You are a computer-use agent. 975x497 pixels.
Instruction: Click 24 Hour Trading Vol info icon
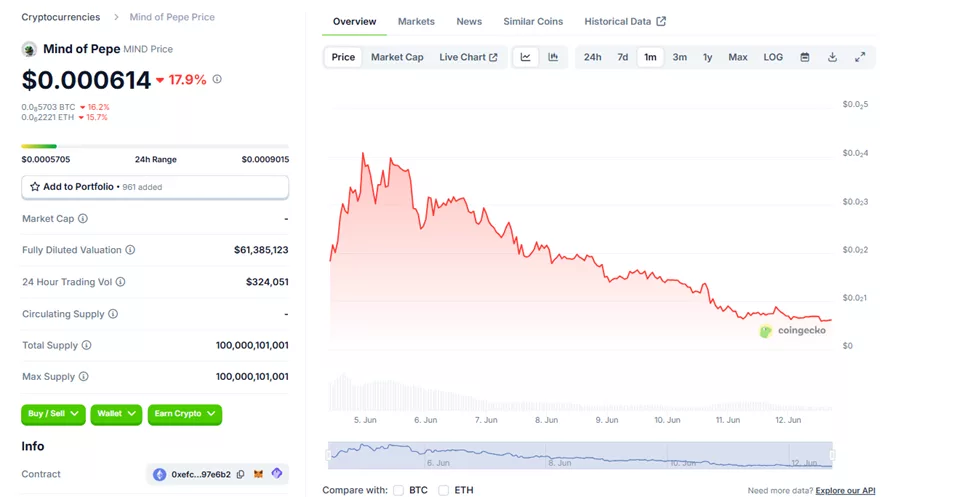point(121,282)
